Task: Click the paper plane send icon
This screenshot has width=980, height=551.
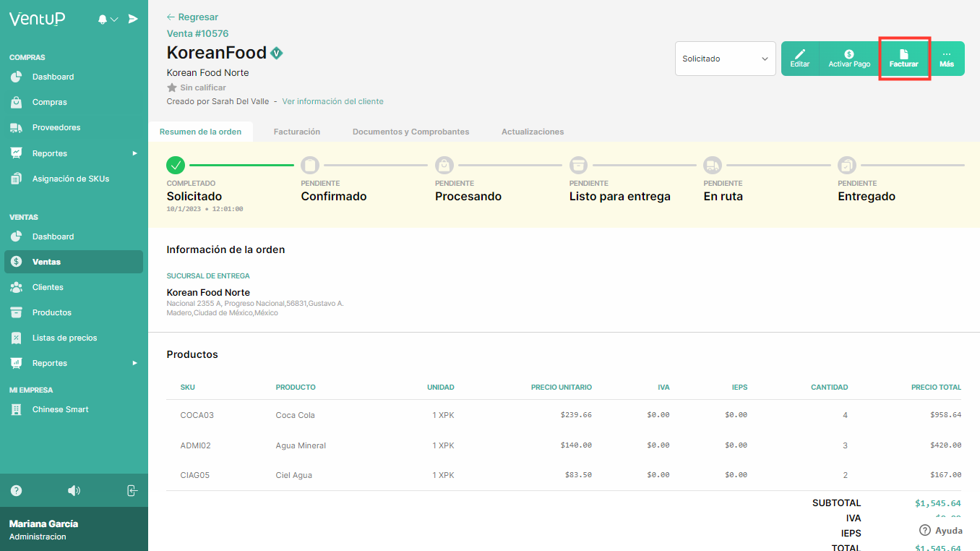Action: pos(133,20)
